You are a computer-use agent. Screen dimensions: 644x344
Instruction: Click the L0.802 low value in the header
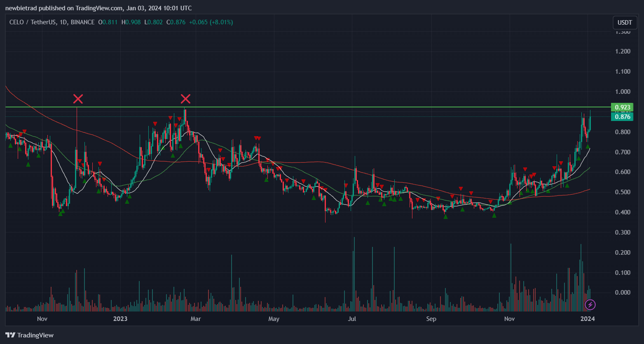153,22
